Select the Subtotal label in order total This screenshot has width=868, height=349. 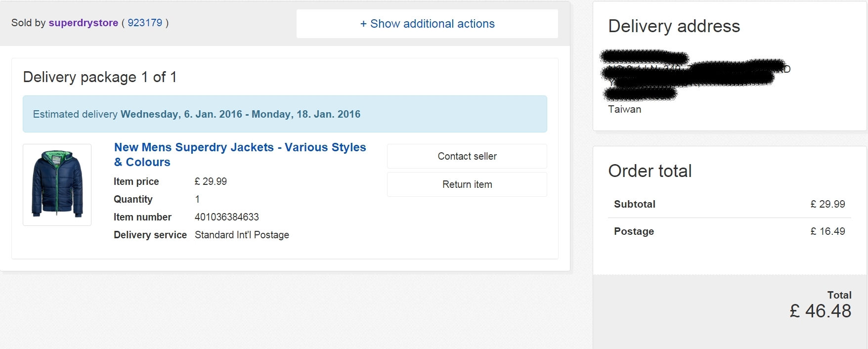[635, 204]
